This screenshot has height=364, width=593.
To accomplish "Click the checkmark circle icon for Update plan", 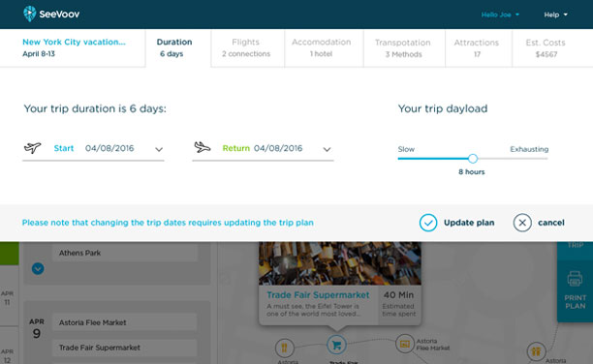I will 428,223.
